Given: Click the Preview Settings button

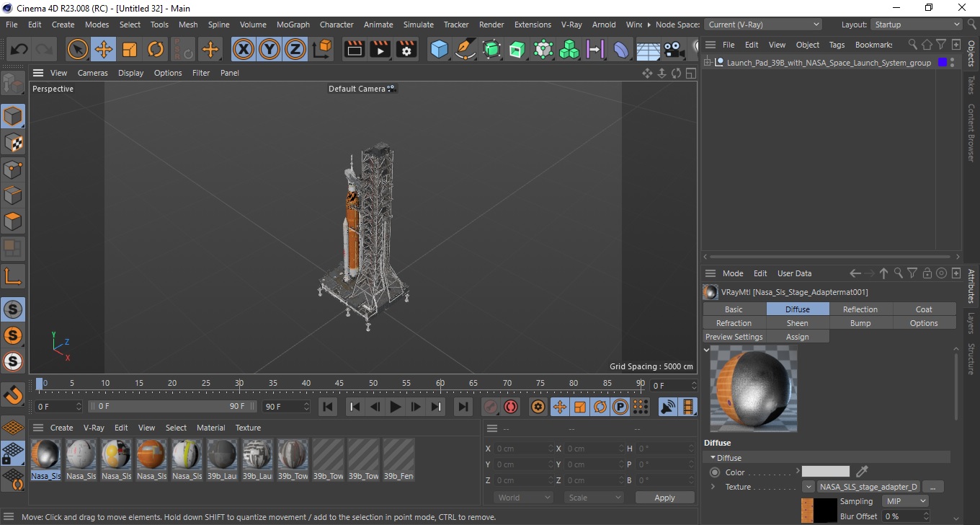Looking at the screenshot, I should (x=734, y=337).
